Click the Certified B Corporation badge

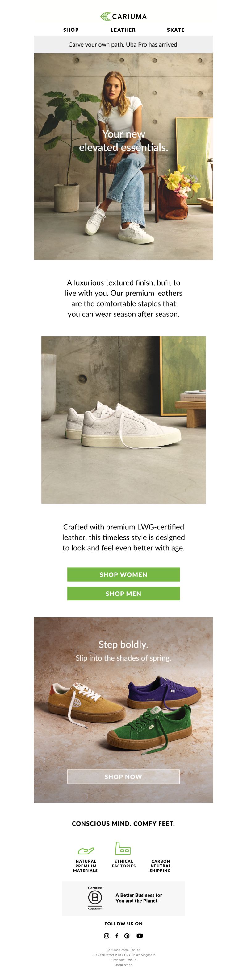point(95,898)
